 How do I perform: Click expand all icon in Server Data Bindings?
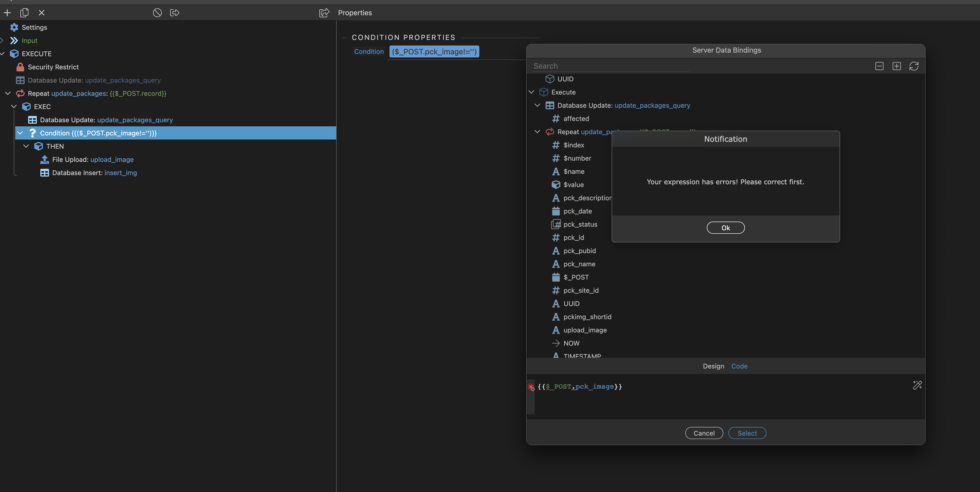[x=896, y=66]
